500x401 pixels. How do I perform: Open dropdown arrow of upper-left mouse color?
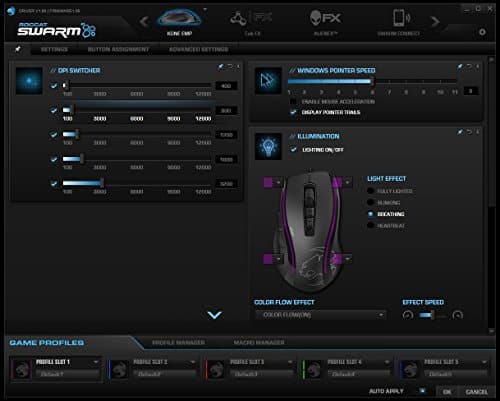[278, 182]
